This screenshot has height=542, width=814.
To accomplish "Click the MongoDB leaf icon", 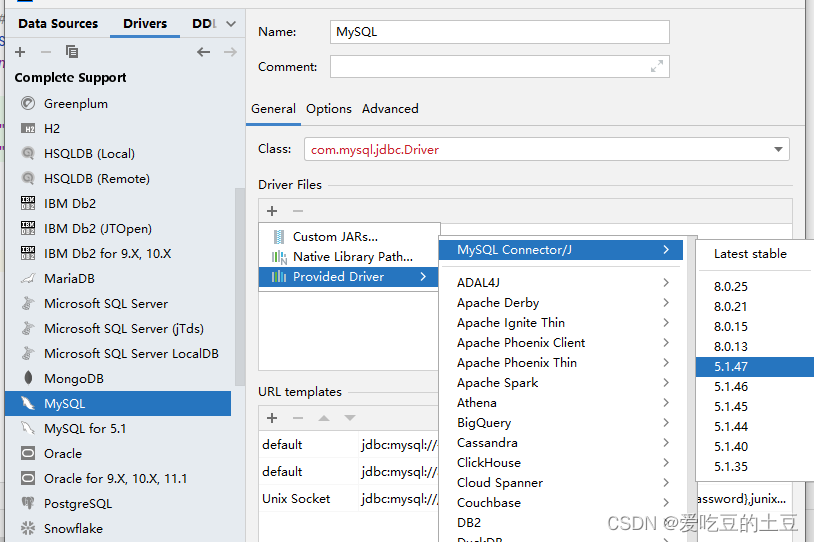I will 28,378.
